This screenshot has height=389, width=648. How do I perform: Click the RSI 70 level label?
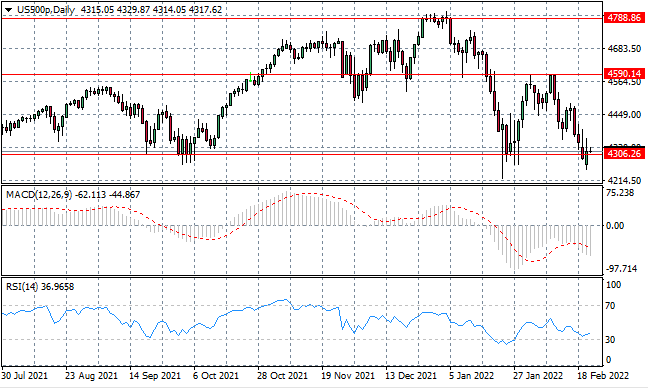(610, 306)
